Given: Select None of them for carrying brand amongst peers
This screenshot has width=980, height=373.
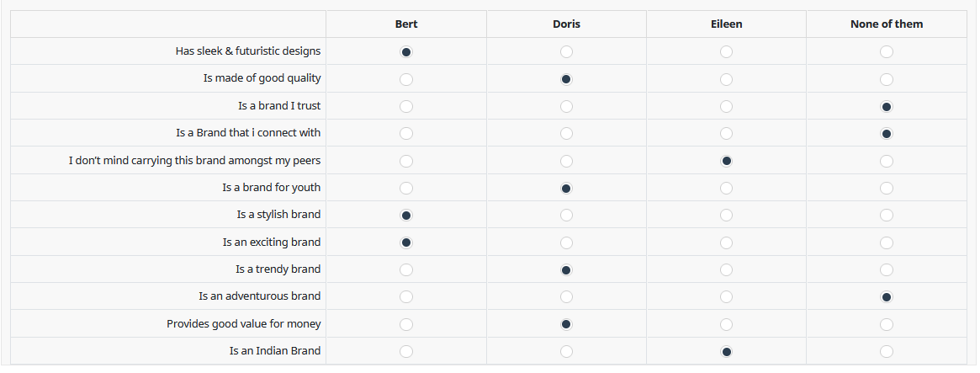Looking at the screenshot, I should point(886,161).
